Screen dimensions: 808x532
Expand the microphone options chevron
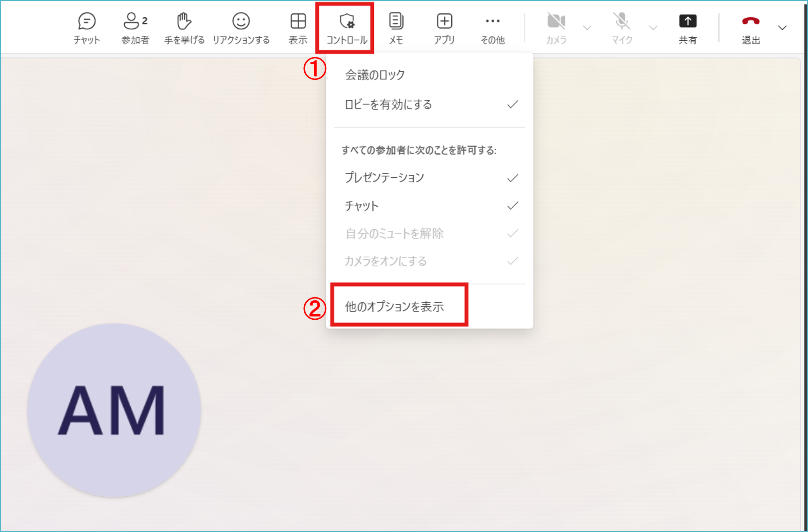coord(653,28)
